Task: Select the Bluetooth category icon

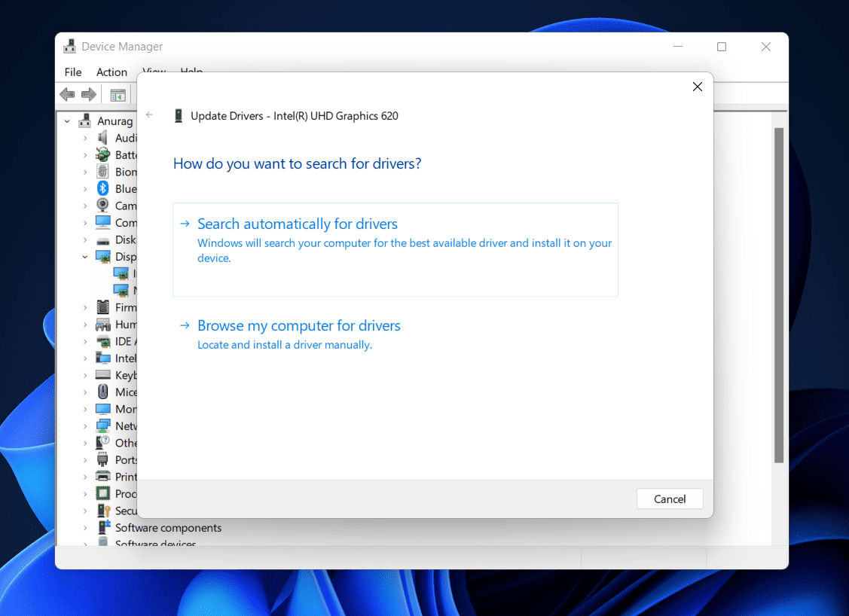Action: pyautogui.click(x=103, y=188)
